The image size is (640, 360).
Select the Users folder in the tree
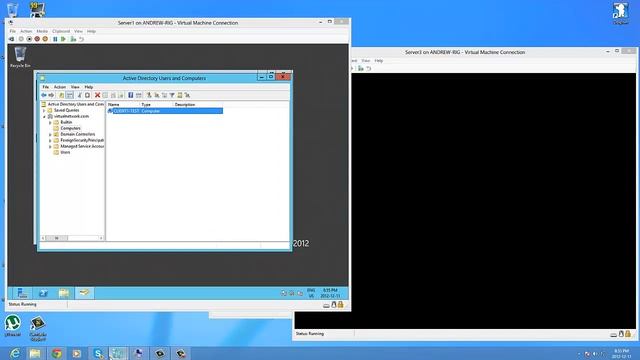tap(65, 152)
